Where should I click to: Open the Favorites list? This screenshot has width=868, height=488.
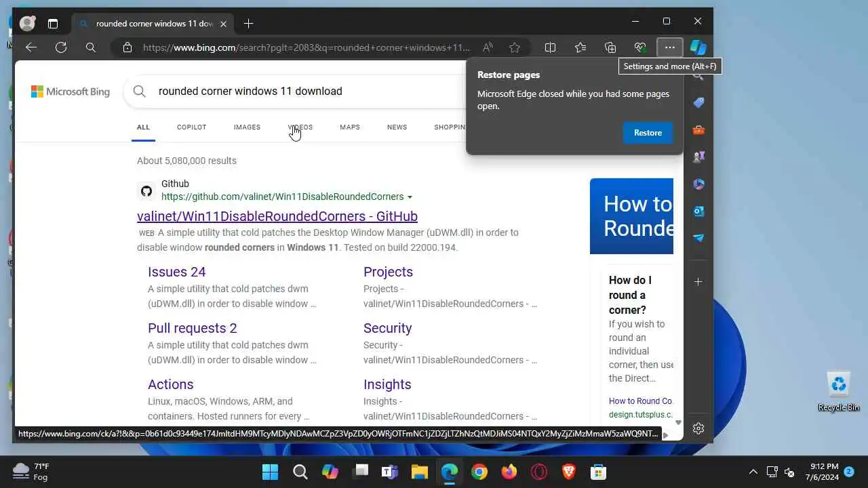point(580,47)
